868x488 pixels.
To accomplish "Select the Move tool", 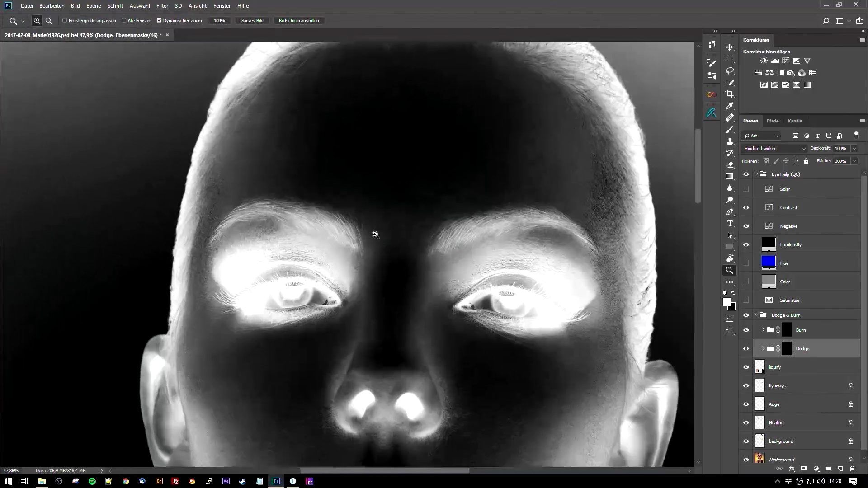I will [x=730, y=47].
